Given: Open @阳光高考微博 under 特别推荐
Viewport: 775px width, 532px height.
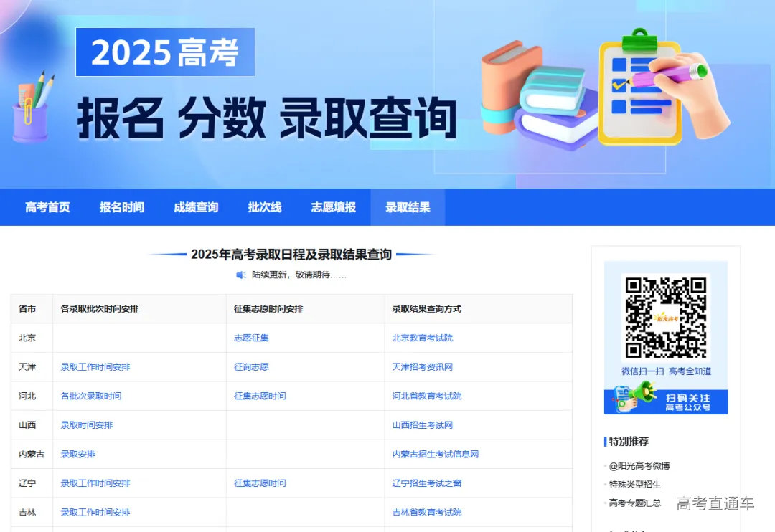Looking at the screenshot, I should [639, 465].
